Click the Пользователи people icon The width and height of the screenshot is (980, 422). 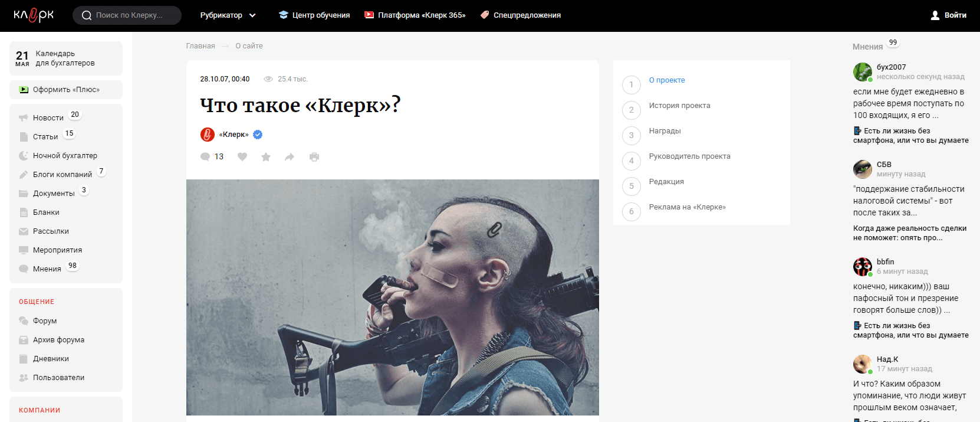click(24, 377)
